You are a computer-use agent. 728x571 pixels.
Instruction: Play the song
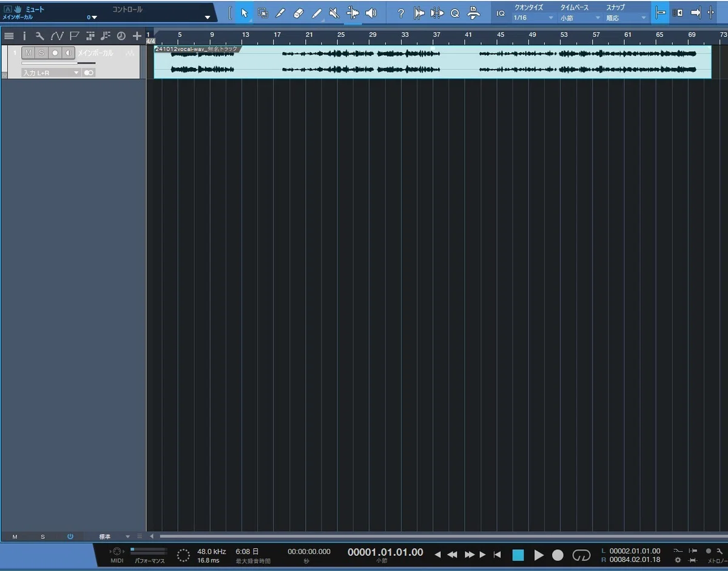coord(539,555)
